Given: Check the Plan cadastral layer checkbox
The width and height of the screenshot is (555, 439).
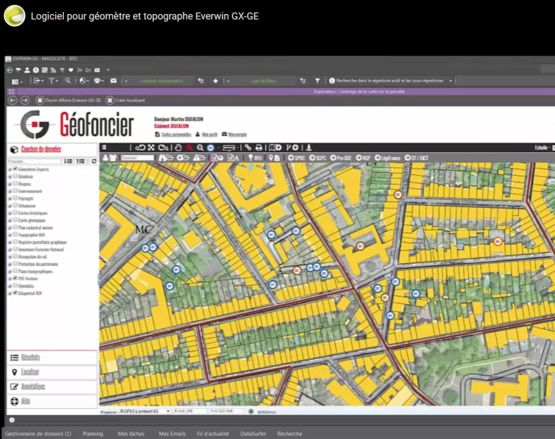Looking at the screenshot, I should (x=15, y=227).
